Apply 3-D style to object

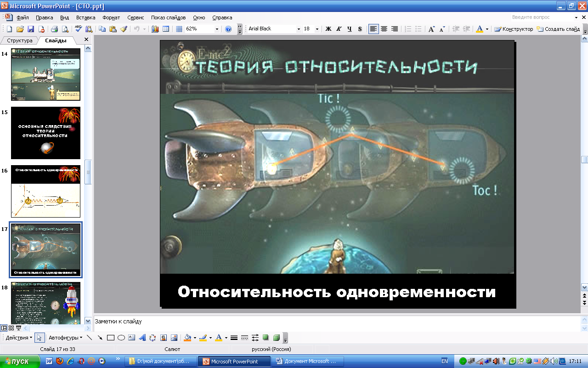pos(276,338)
